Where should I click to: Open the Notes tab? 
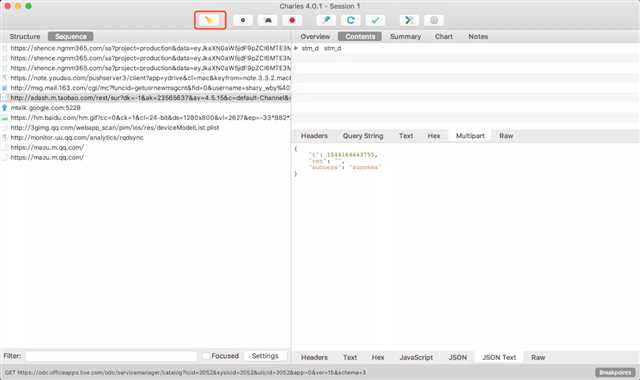tap(478, 36)
